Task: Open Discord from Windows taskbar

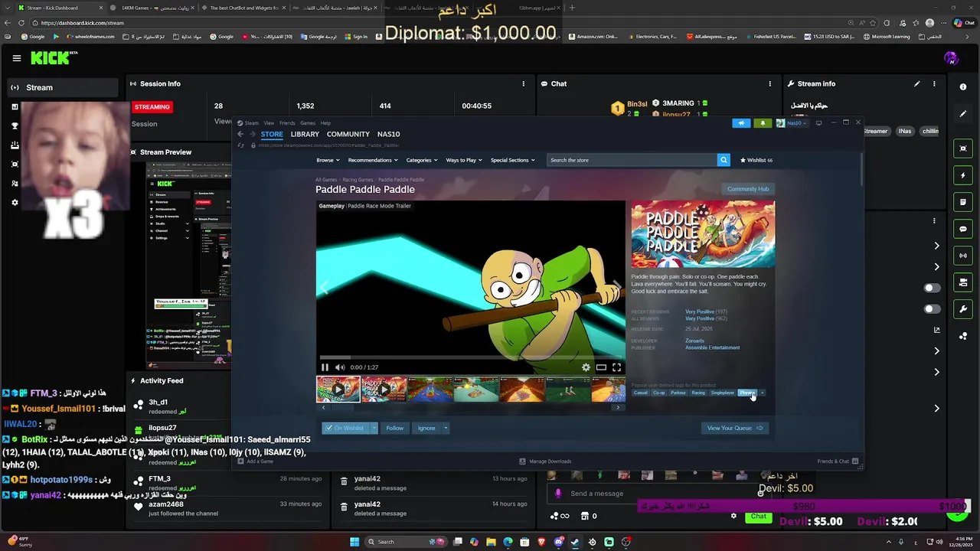Action: tap(559, 542)
